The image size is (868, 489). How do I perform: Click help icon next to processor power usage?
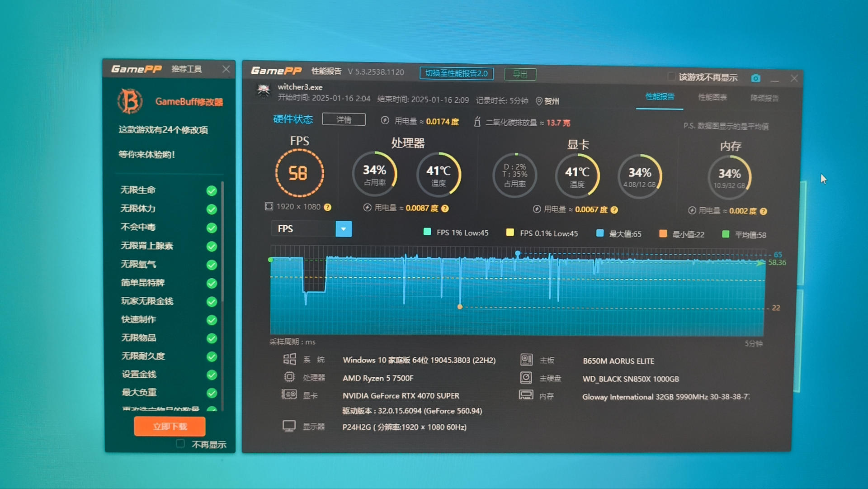pyautogui.click(x=445, y=209)
